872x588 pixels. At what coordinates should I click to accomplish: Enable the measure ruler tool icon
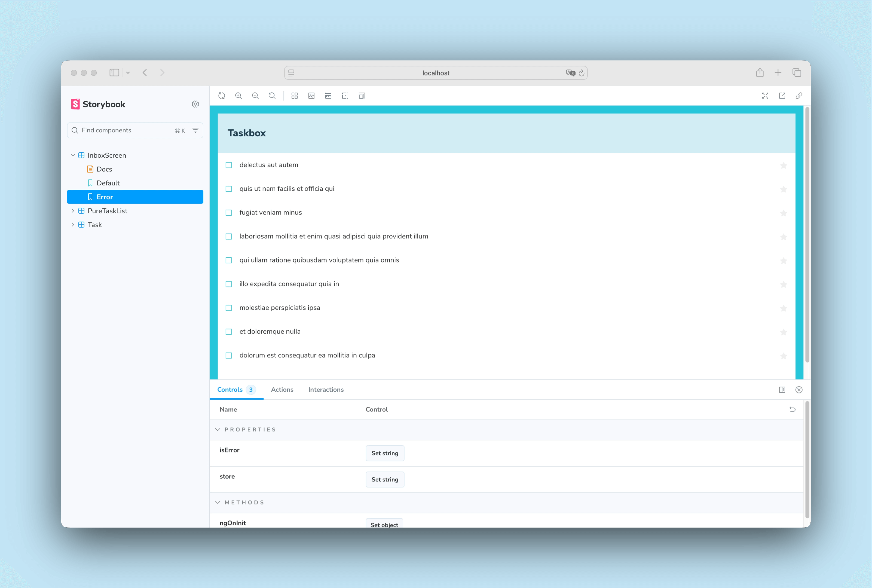328,96
